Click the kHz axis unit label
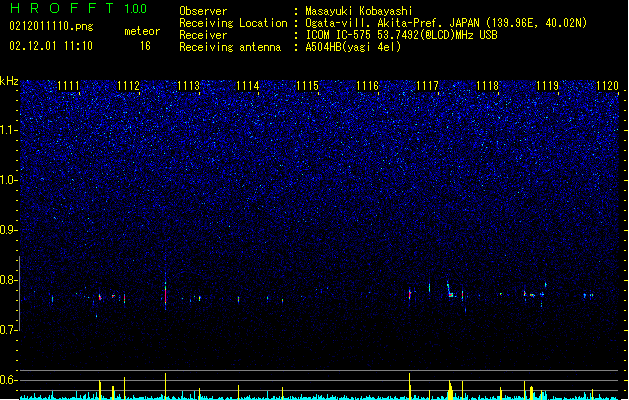This screenshot has height=400, width=629. click(9, 81)
